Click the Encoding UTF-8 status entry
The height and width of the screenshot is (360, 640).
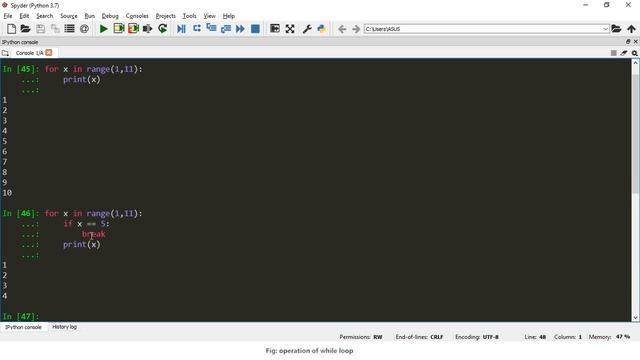click(x=477, y=337)
